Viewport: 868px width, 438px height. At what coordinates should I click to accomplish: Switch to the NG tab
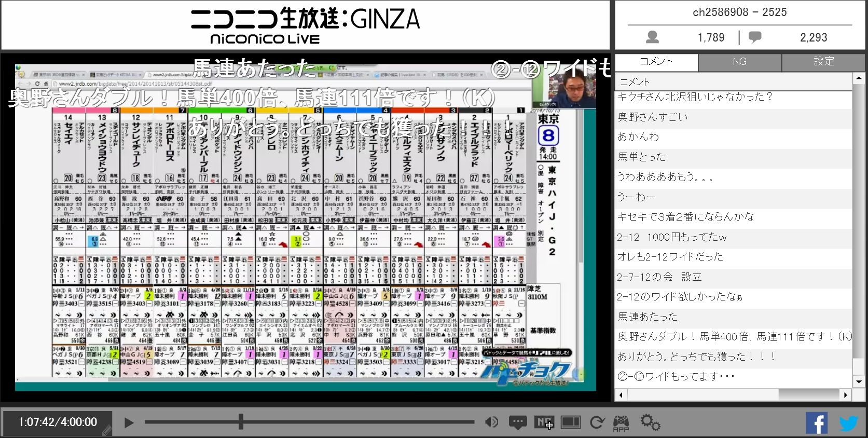(x=740, y=61)
